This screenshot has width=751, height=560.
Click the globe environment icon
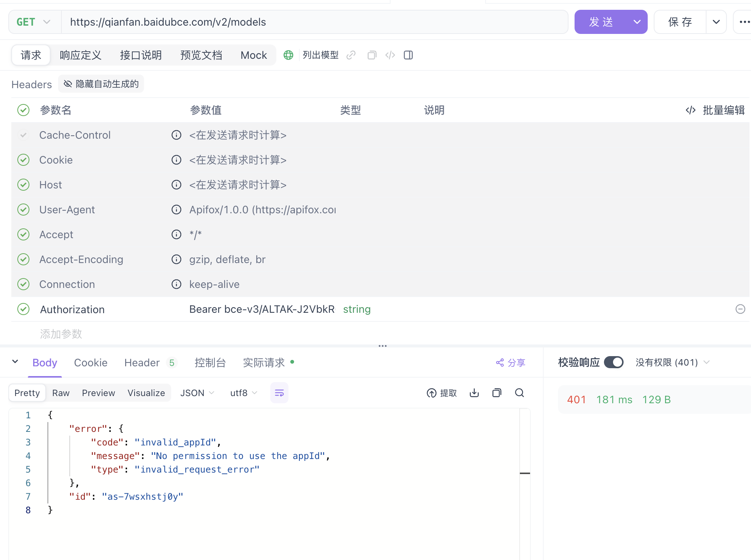[x=288, y=55]
